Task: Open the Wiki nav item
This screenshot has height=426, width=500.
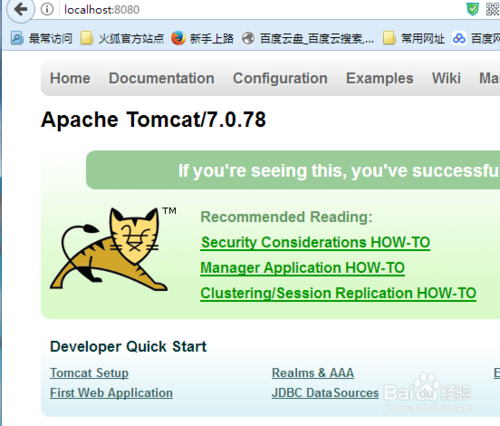Action: coord(446,78)
